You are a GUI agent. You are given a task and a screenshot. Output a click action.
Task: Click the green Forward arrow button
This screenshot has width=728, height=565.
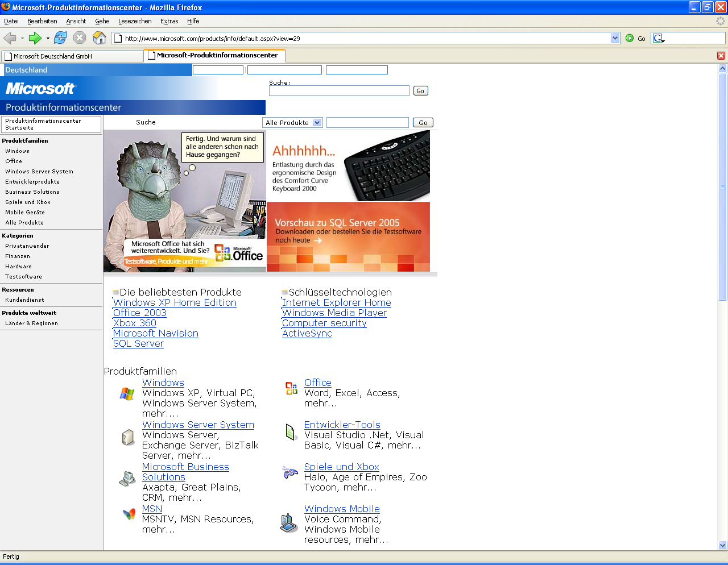coord(35,38)
